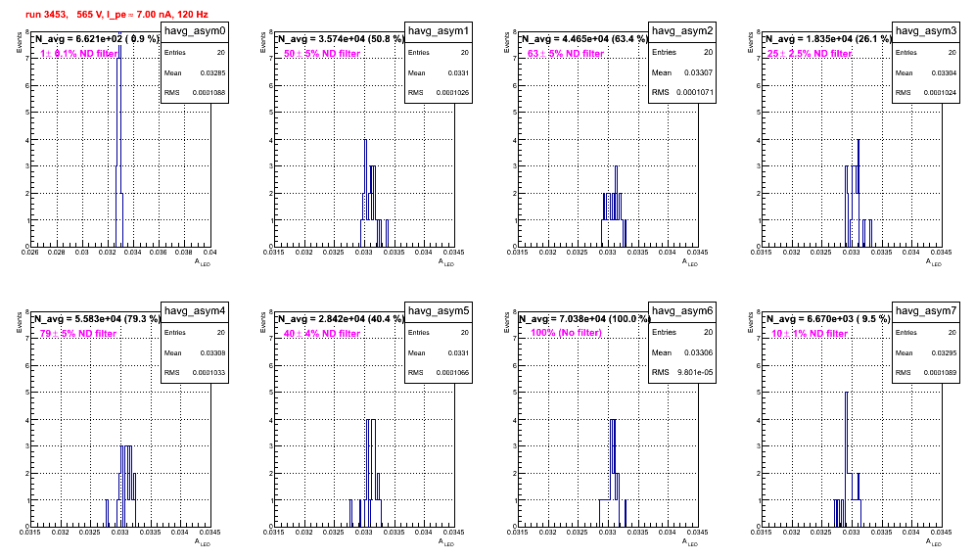Viewport: 975px width, 560px height.
Task: Click the histogram bars in havg_asym2 plot
Action: (614, 206)
